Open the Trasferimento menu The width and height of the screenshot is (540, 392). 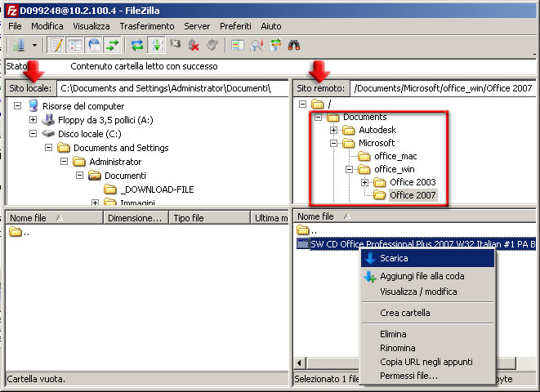147,26
